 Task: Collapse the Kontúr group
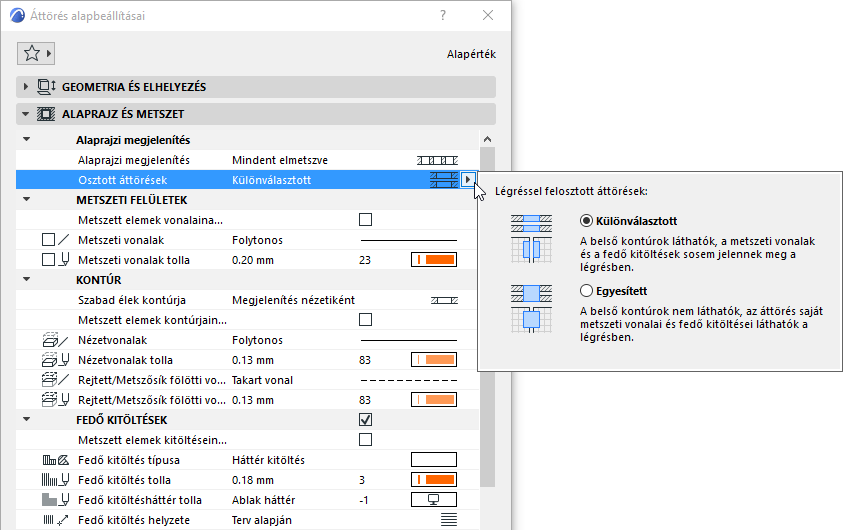[x=26, y=279]
